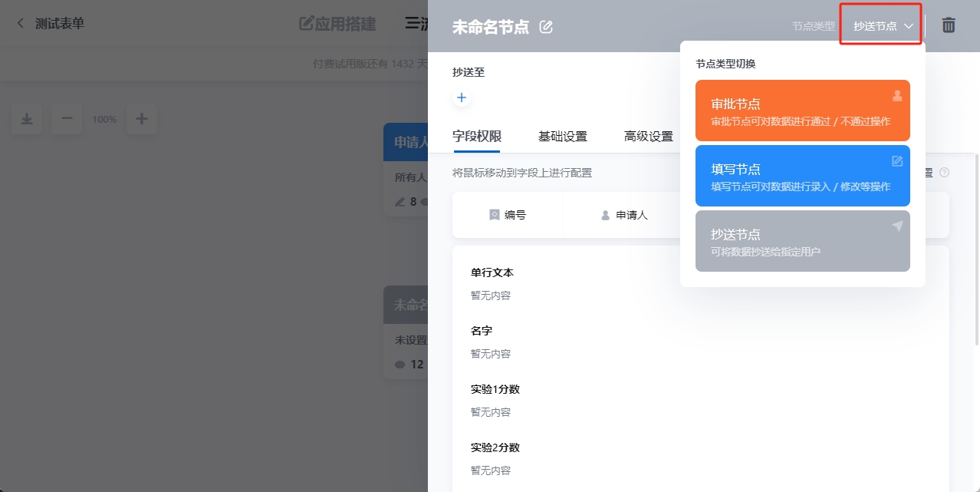
Task: Zoom in the flow canvas with the plus button
Action: [x=141, y=119]
